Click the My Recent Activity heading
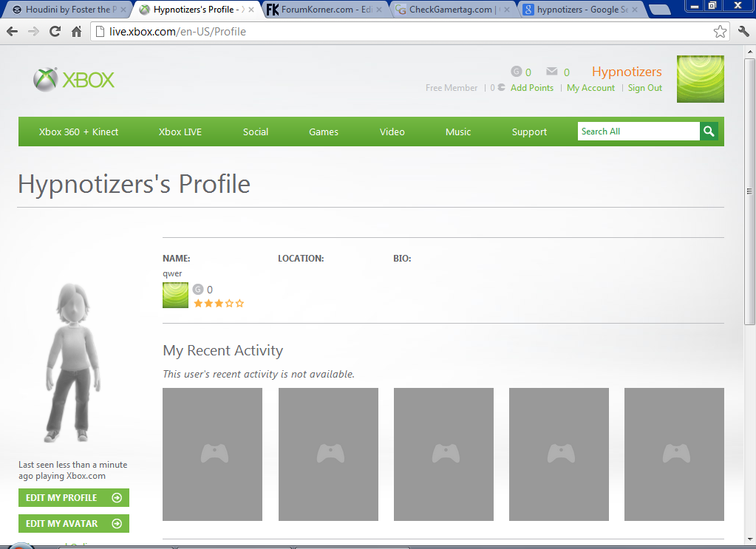 point(222,350)
